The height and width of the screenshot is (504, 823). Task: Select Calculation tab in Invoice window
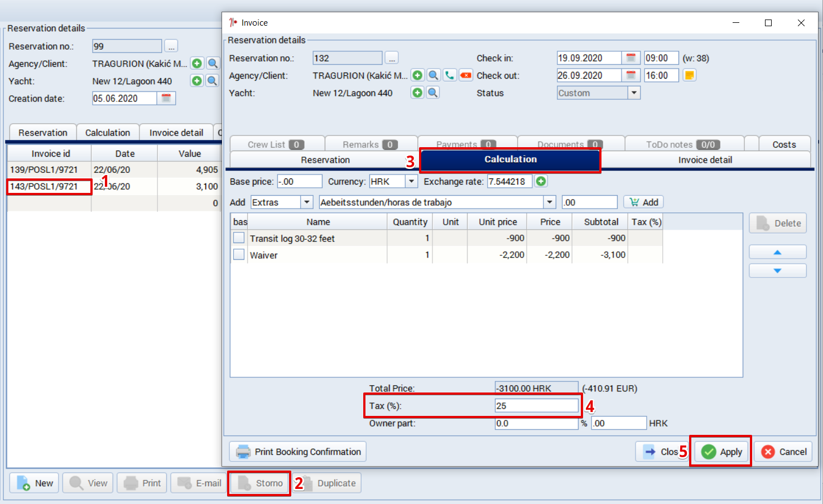coord(510,159)
